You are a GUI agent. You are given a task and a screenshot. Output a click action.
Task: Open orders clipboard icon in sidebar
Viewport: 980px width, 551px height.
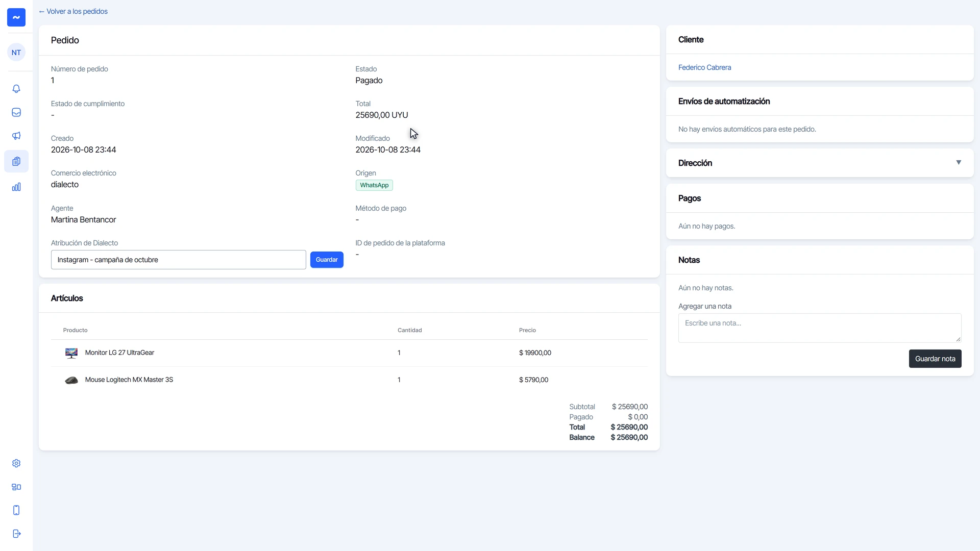[16, 161]
